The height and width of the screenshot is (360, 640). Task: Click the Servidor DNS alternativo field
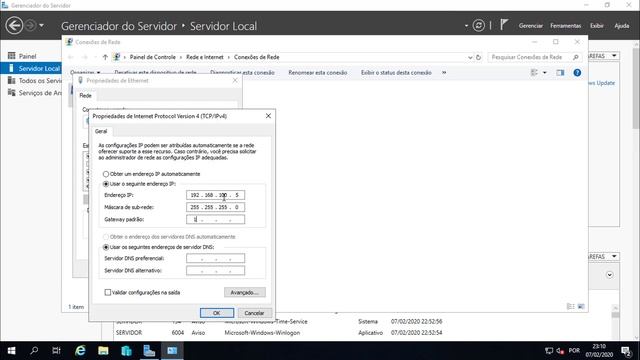[x=216, y=271]
